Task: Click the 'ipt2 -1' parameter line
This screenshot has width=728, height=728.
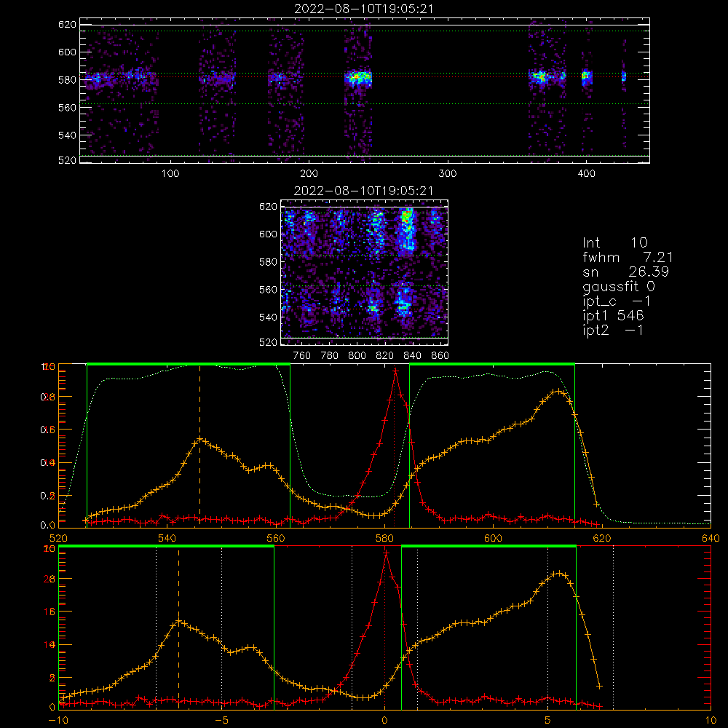Action: [x=613, y=330]
